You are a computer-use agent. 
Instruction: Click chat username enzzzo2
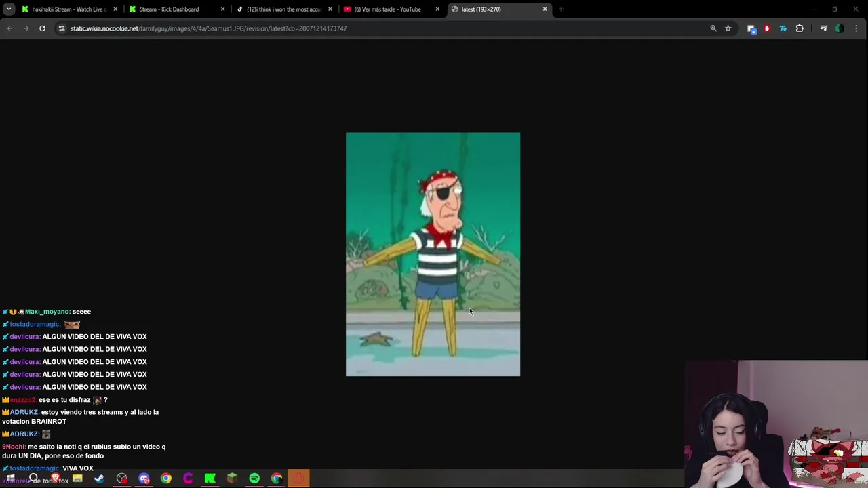(x=22, y=400)
